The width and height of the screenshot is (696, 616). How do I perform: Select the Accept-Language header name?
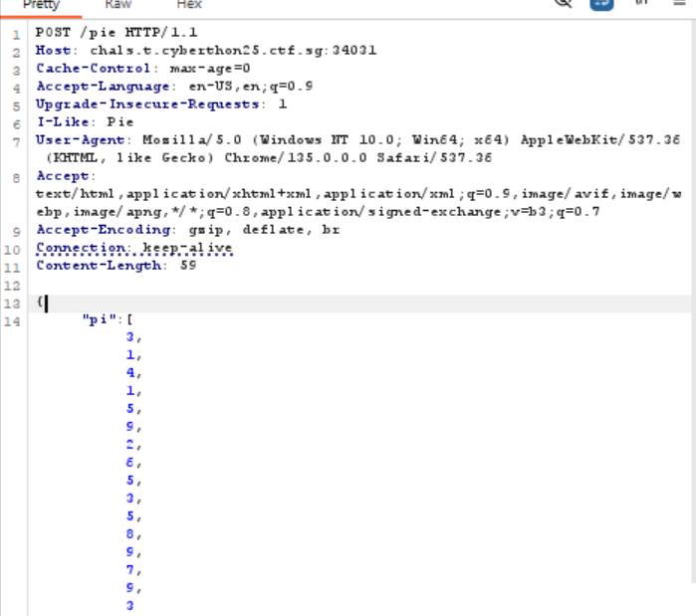pos(103,86)
